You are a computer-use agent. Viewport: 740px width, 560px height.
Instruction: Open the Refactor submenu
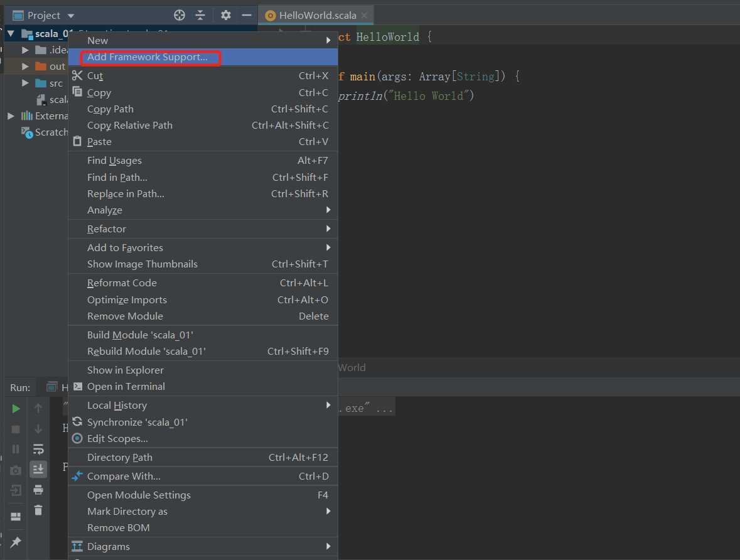click(203, 229)
